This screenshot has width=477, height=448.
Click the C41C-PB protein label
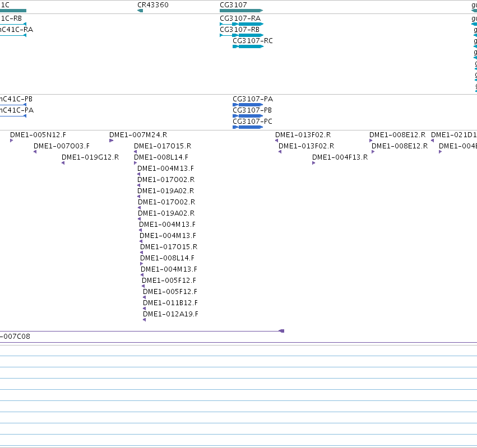point(16,99)
